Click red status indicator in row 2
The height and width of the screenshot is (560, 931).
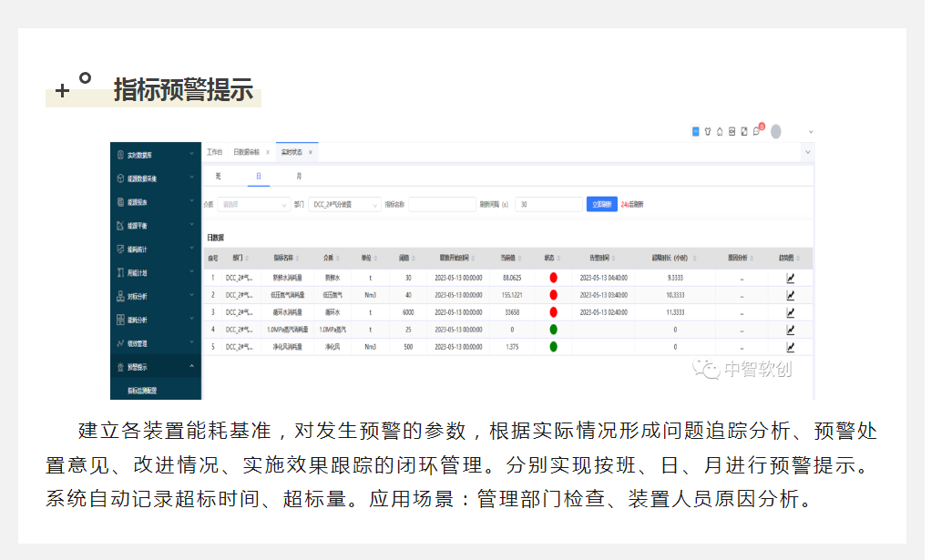pos(553,295)
